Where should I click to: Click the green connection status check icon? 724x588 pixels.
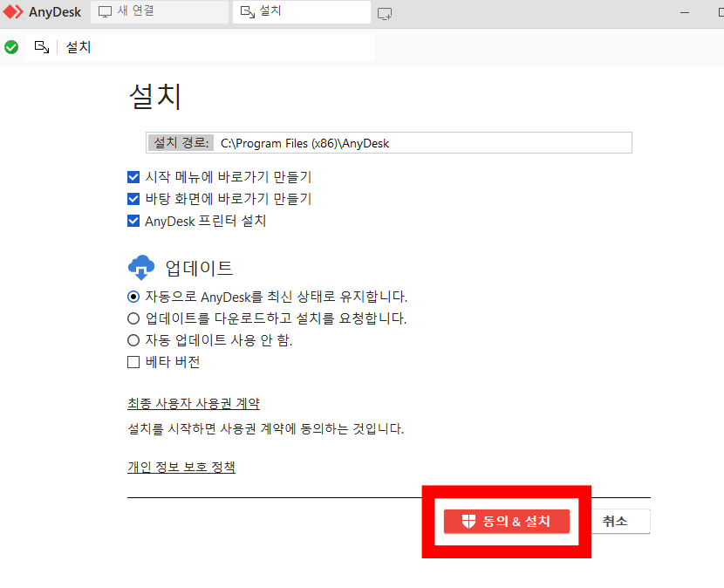coord(11,47)
